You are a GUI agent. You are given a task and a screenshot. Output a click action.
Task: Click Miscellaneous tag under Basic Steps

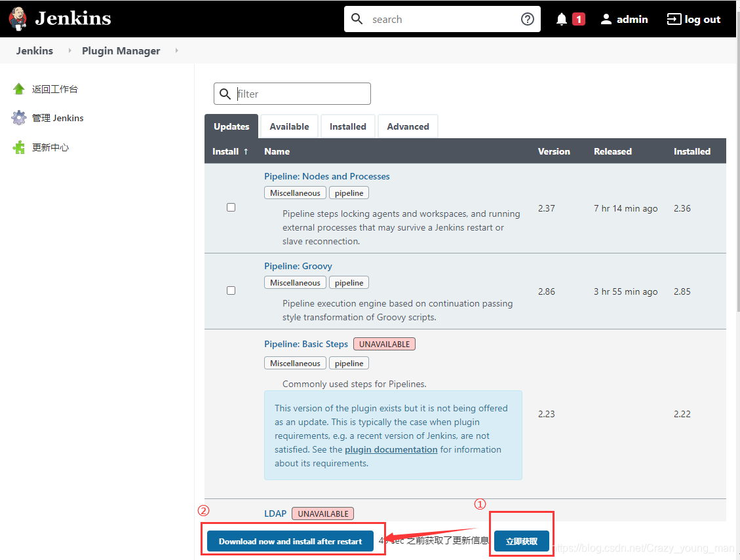pos(295,364)
